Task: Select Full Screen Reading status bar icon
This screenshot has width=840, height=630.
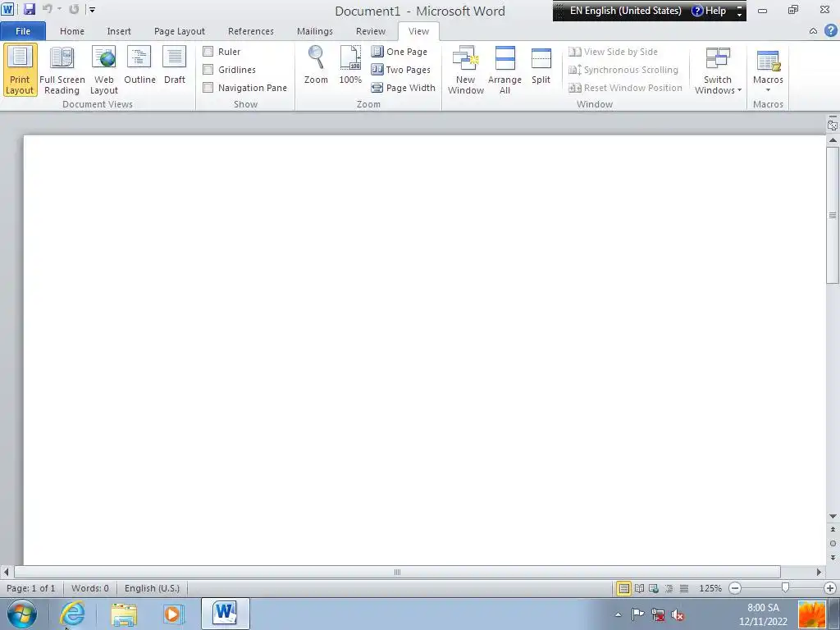Action: click(x=639, y=588)
